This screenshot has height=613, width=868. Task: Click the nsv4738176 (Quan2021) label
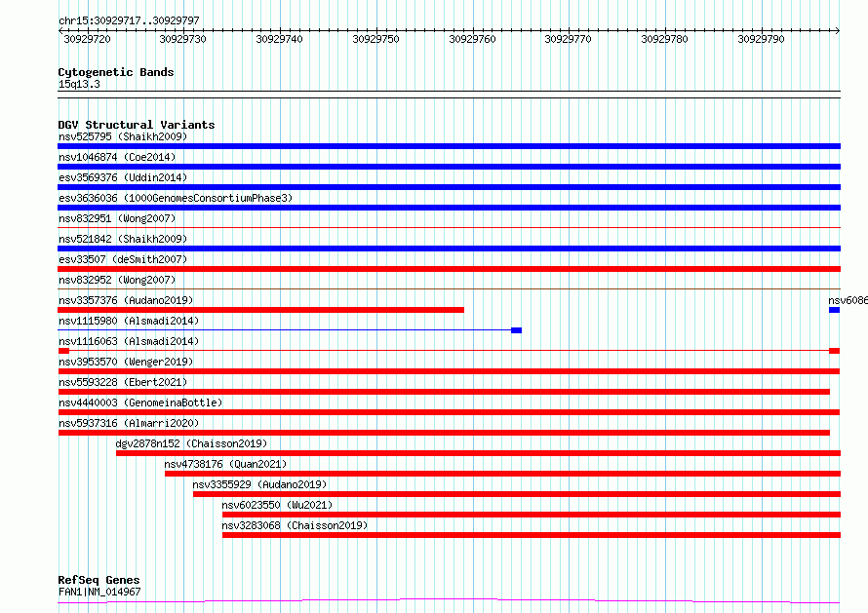[225, 464]
